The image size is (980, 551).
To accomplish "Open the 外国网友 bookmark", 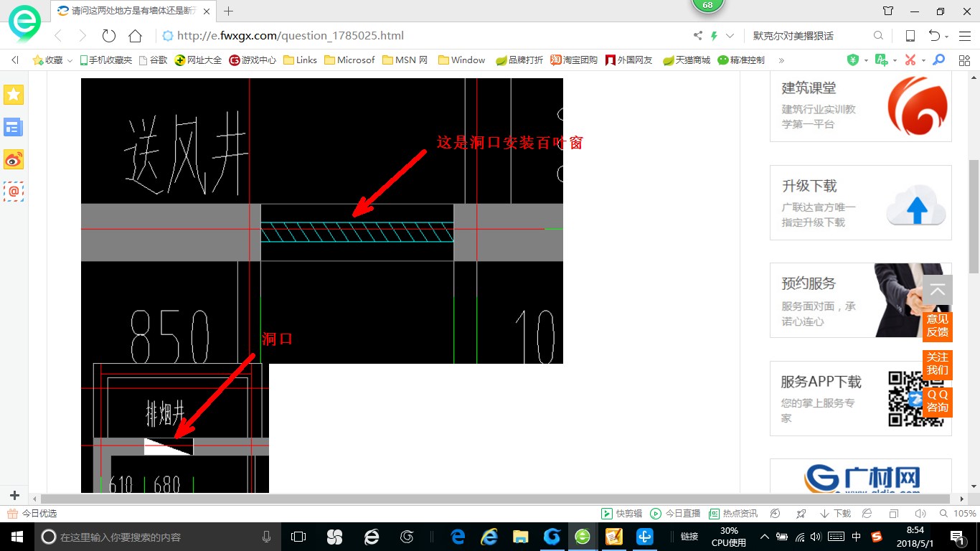I will 629,60.
